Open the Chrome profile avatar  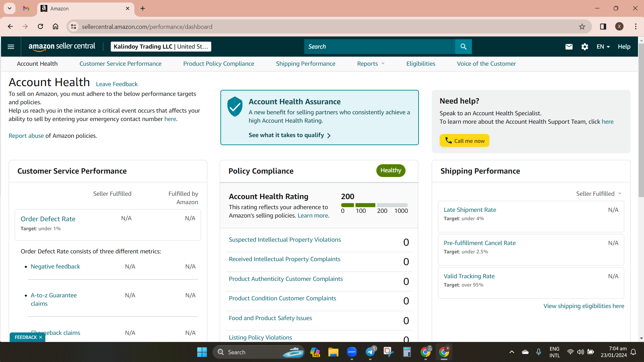pos(619,26)
